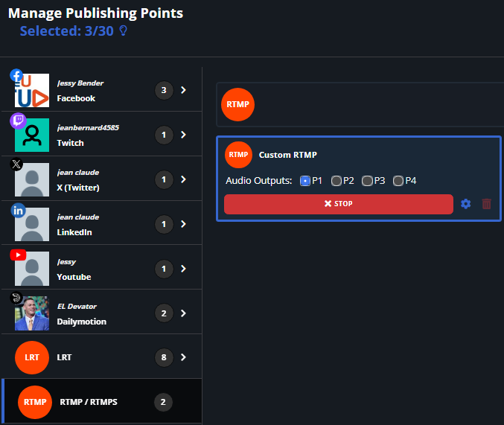Open settings gear for Custom RTMP
This screenshot has width=504, height=425.
pos(466,204)
